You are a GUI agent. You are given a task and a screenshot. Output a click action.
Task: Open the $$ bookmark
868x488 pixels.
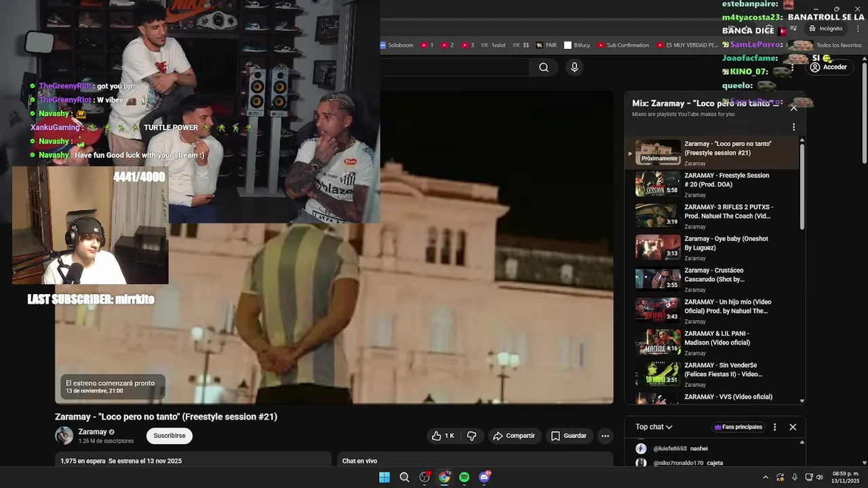tap(521, 45)
